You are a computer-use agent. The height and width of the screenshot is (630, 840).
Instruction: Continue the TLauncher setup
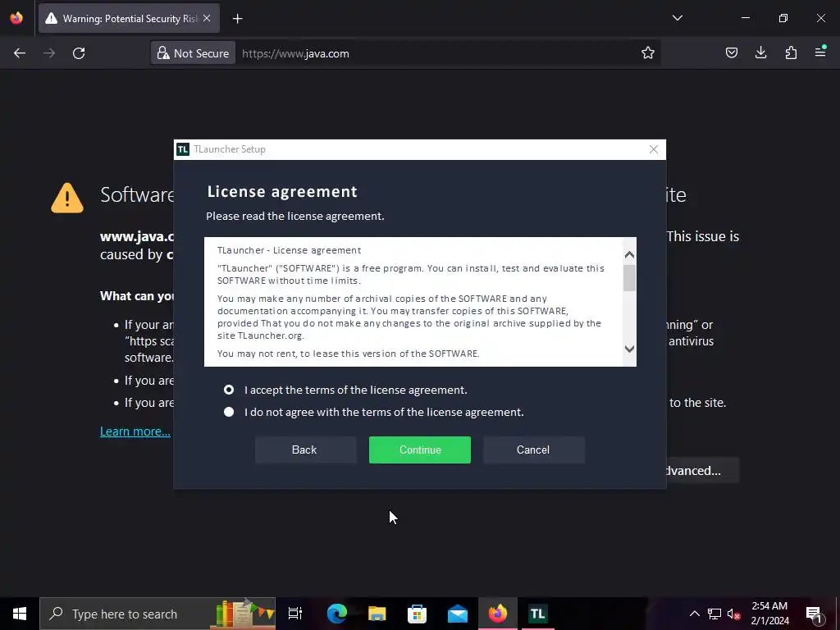419,450
